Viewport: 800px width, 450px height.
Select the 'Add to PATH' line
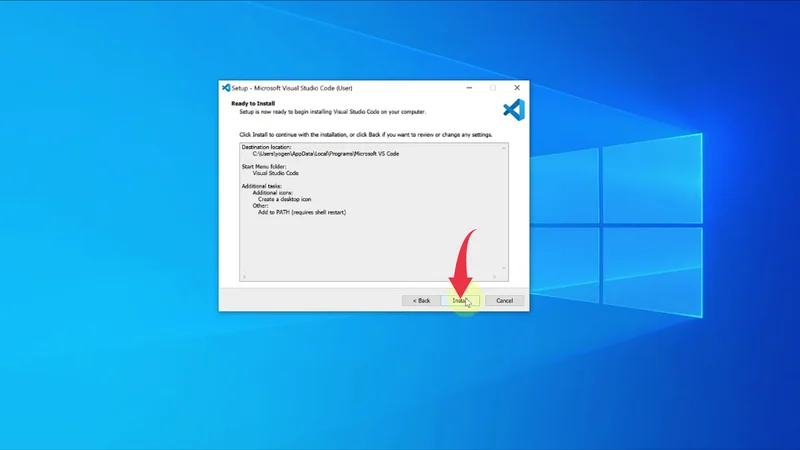click(x=301, y=212)
